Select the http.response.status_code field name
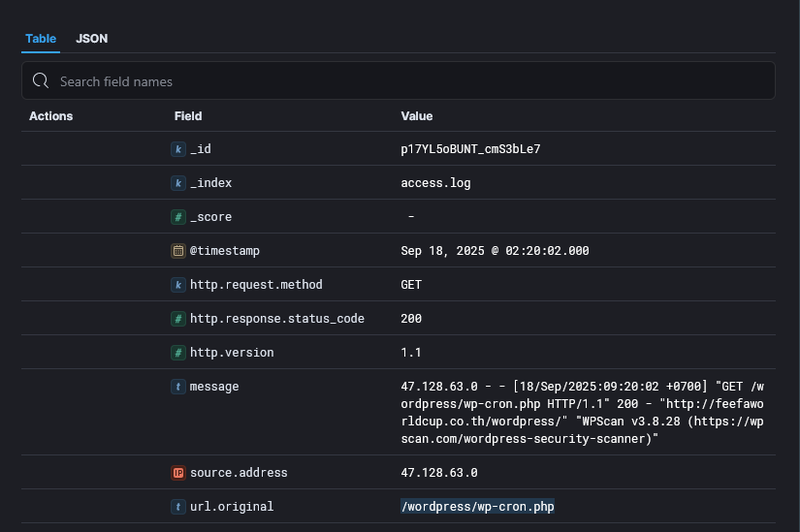800x532 pixels. [x=277, y=319]
